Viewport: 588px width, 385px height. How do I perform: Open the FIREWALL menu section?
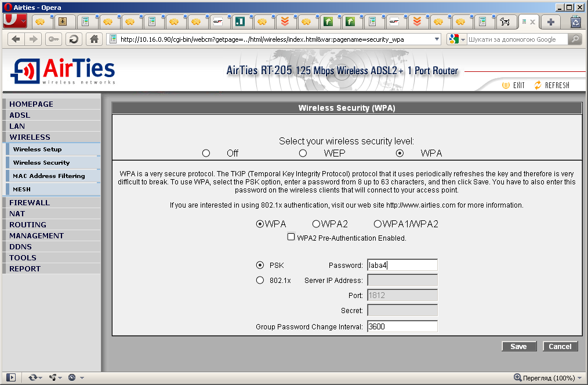click(52, 202)
